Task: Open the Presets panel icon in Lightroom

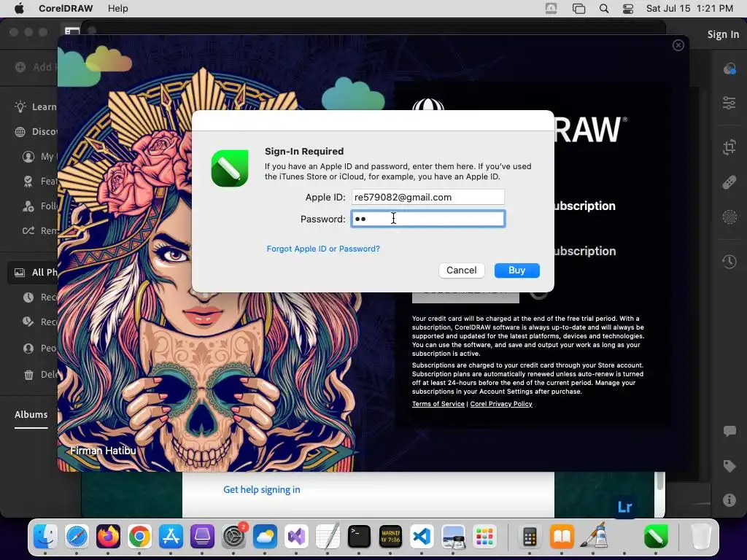Action: tap(729, 69)
